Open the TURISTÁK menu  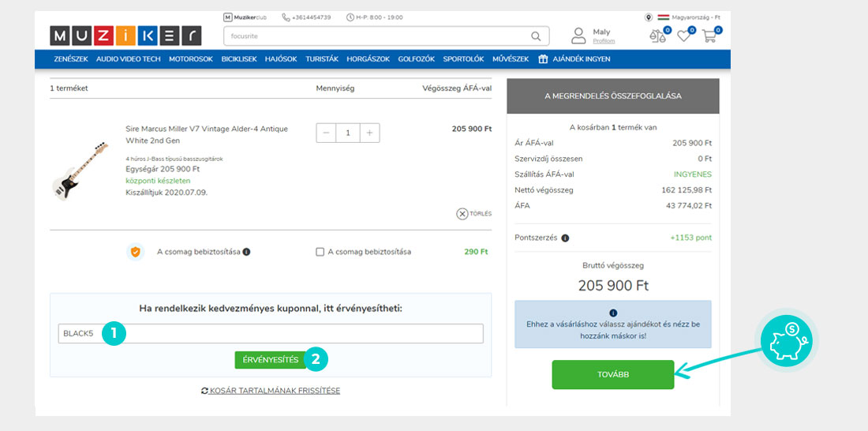tap(322, 58)
